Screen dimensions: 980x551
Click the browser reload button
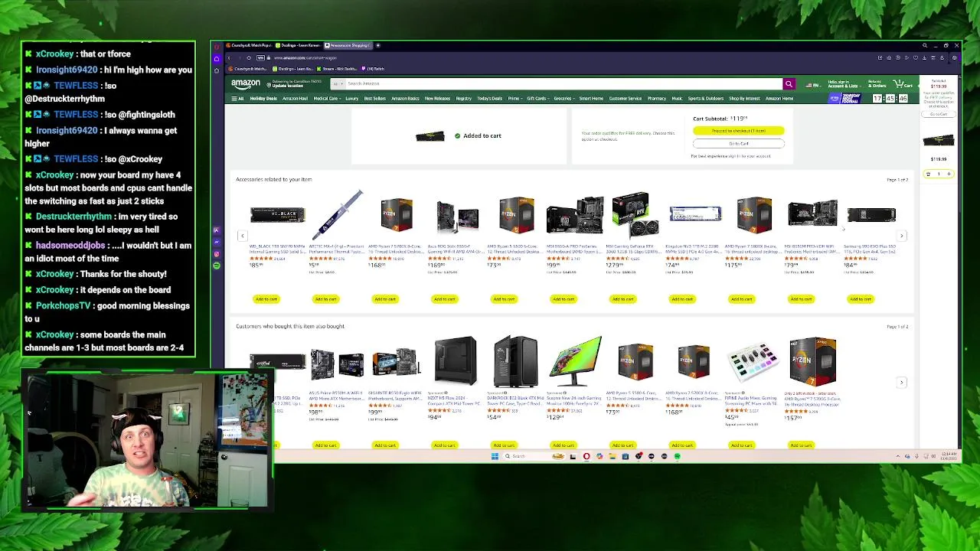point(250,57)
